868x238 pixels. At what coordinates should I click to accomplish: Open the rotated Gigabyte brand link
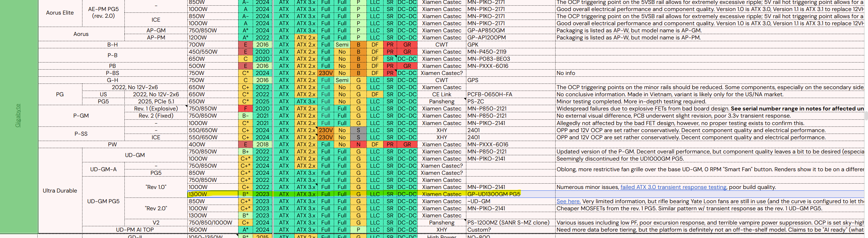point(18,115)
